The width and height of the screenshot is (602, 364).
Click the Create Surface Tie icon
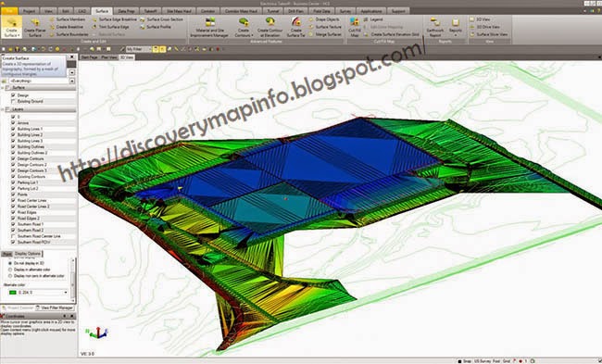[x=295, y=28]
